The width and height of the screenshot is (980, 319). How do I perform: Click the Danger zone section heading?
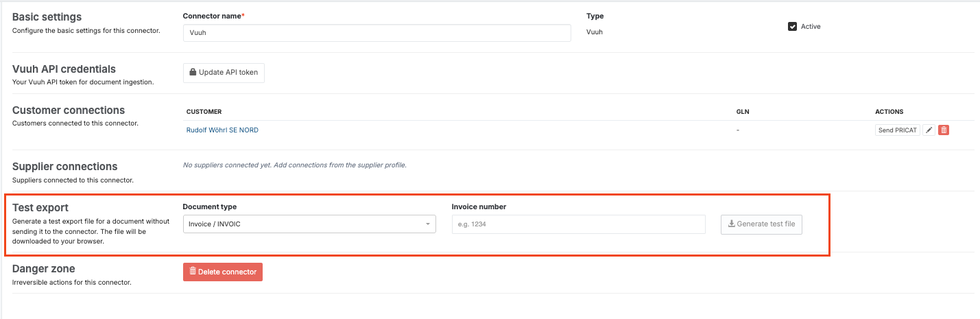(44, 269)
